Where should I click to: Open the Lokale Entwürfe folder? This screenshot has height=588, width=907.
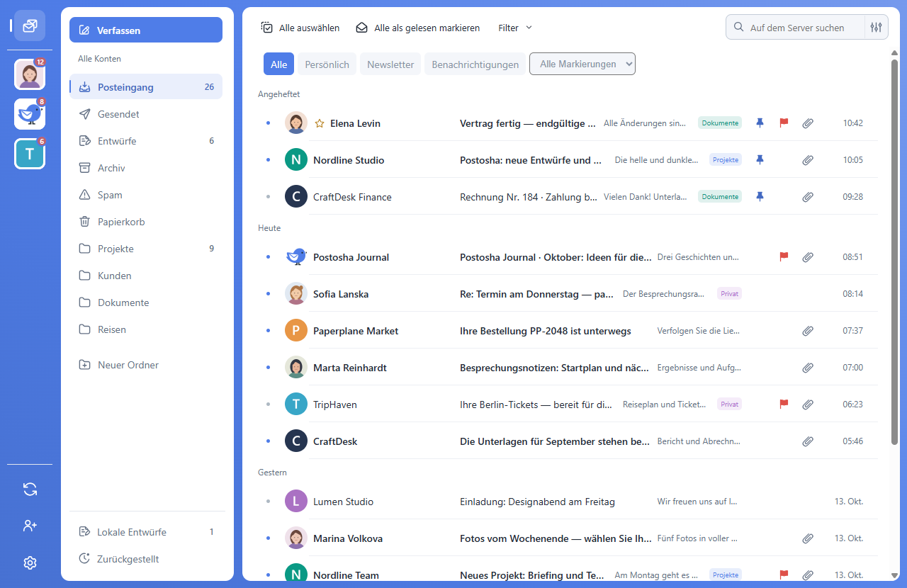pyautogui.click(x=146, y=532)
